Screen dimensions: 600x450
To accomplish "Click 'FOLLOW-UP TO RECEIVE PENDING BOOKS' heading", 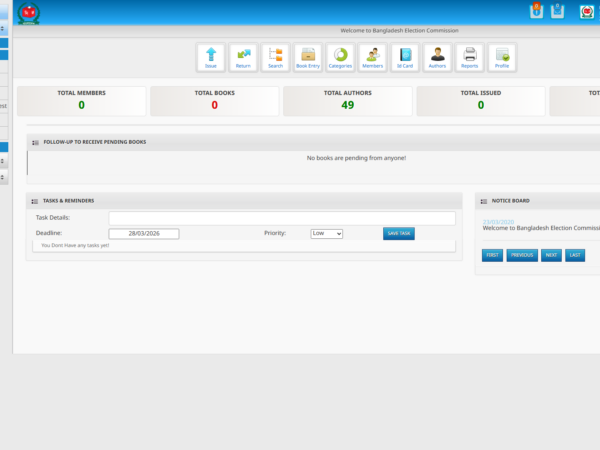I will click(x=95, y=142).
